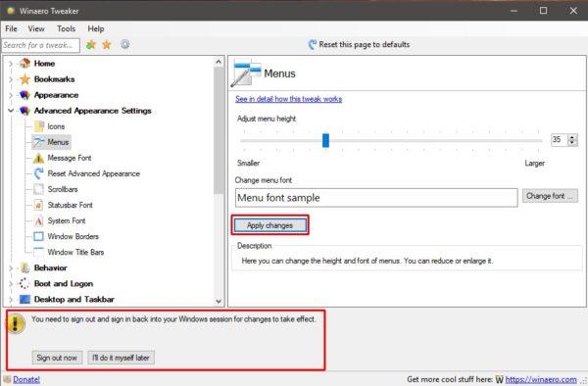Click the Menus item icon

(x=39, y=142)
